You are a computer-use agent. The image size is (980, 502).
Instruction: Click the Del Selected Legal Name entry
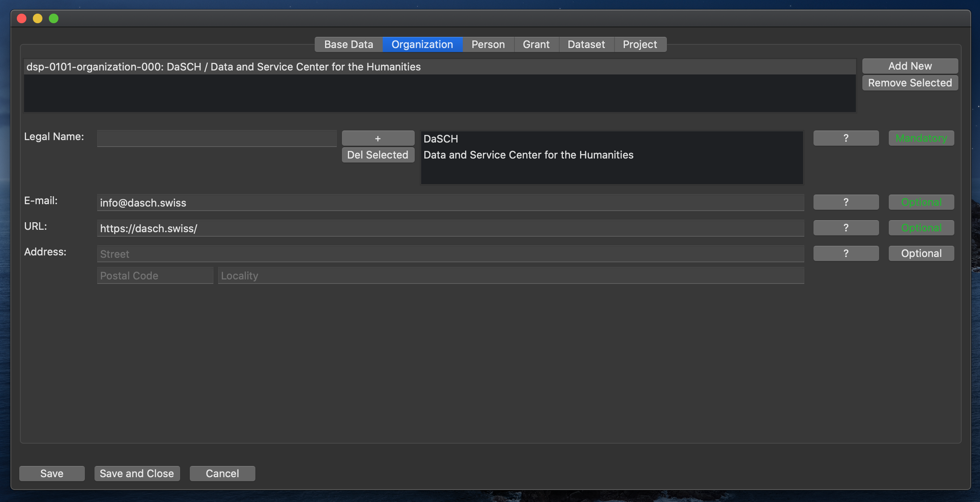click(x=378, y=154)
